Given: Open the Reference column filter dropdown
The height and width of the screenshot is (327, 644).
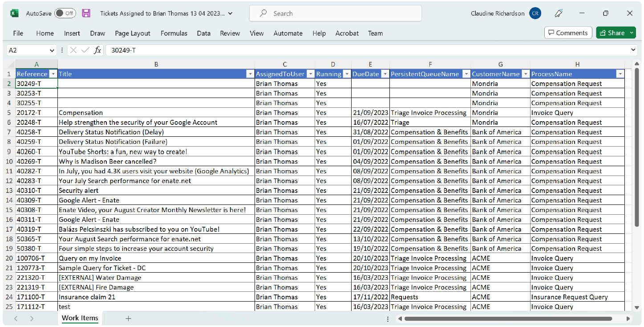Looking at the screenshot, I should [53, 74].
